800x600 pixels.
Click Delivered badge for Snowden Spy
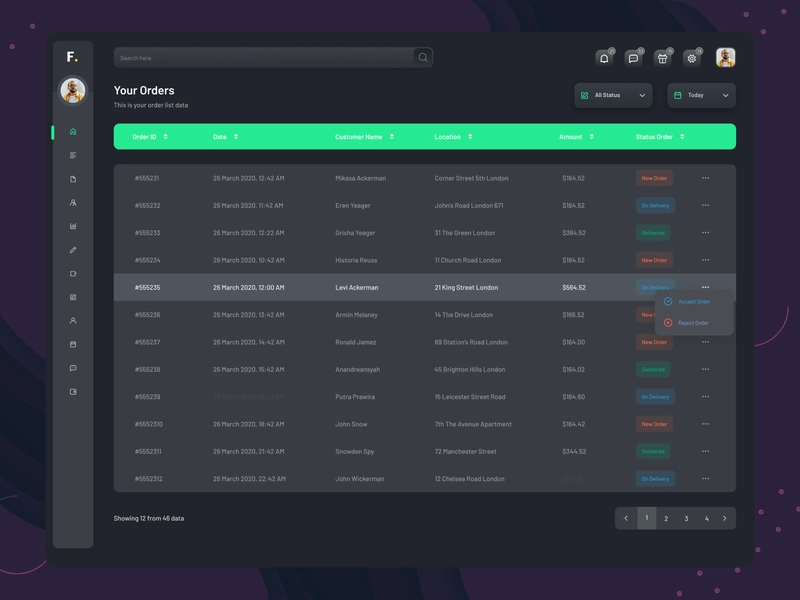(x=653, y=452)
